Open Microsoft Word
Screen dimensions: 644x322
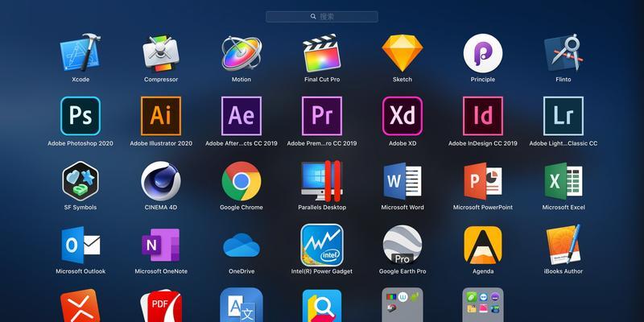402,180
